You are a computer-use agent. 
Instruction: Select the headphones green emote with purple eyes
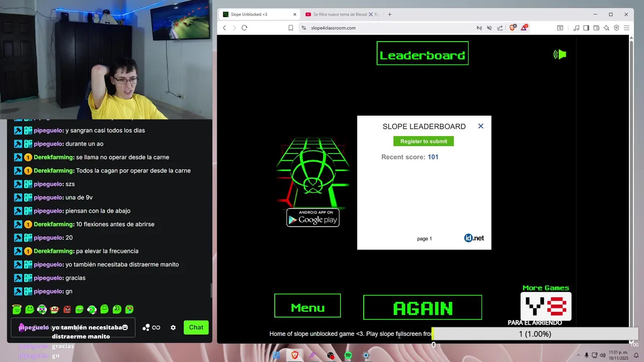(42, 309)
